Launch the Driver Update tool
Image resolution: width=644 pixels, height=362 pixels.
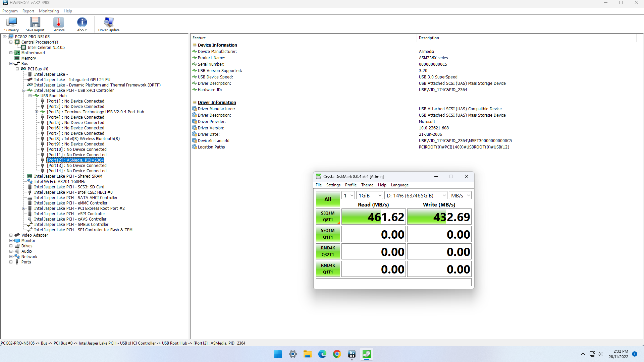point(109,24)
